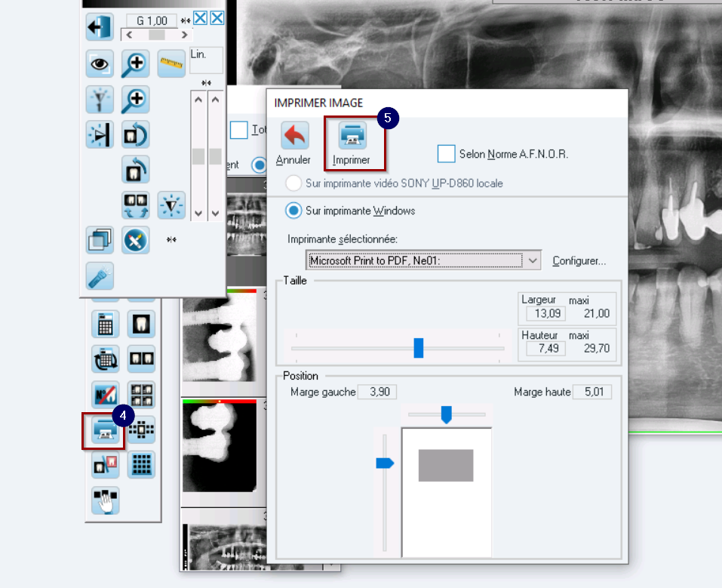Image resolution: width=722 pixels, height=588 pixels.
Task: Select the yellow ruler measure tool
Action: point(171,63)
